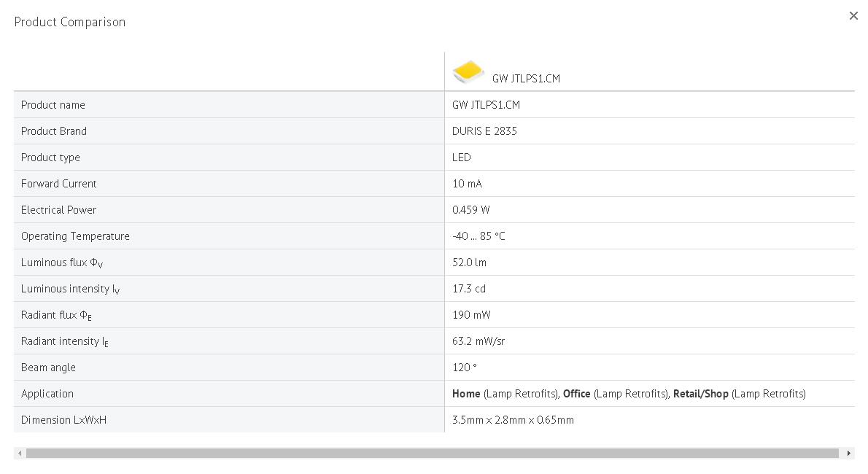Open the GW JTLPS1.CM header link
Screen dimensions: 868x474
pos(526,79)
